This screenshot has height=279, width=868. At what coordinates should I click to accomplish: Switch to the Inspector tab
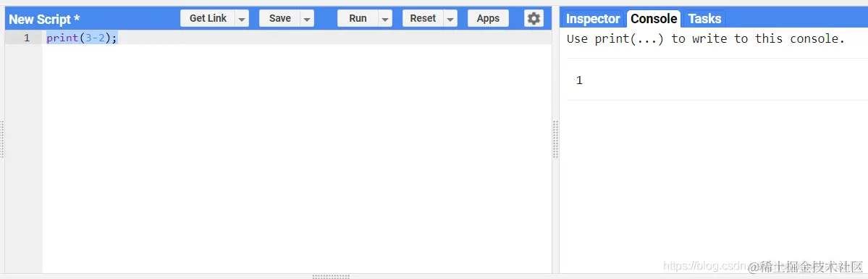(x=593, y=19)
